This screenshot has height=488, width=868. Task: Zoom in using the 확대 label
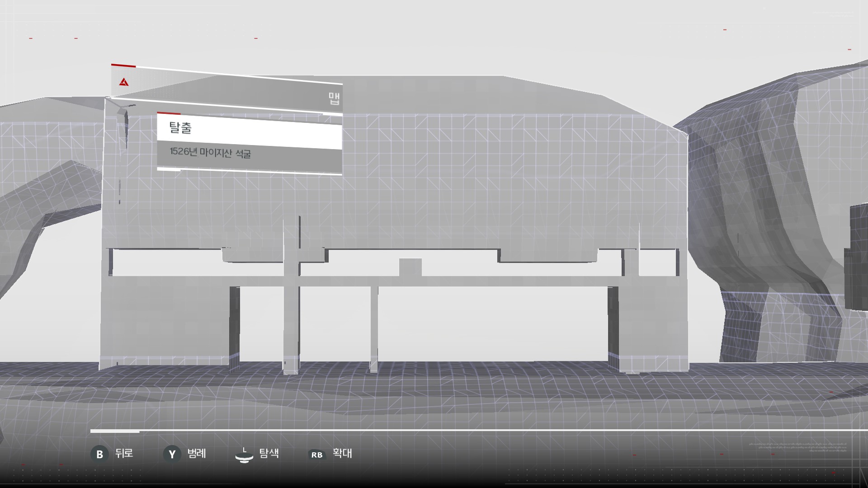click(342, 453)
